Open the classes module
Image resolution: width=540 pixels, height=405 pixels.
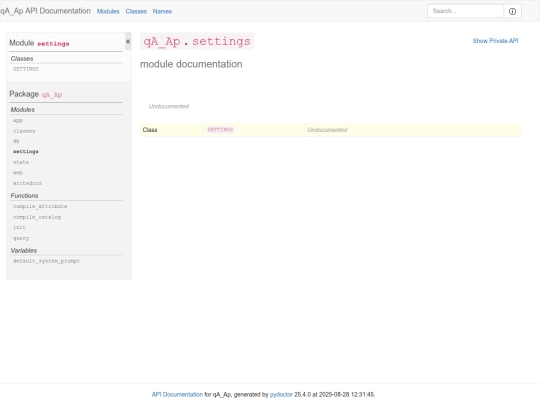24,131
